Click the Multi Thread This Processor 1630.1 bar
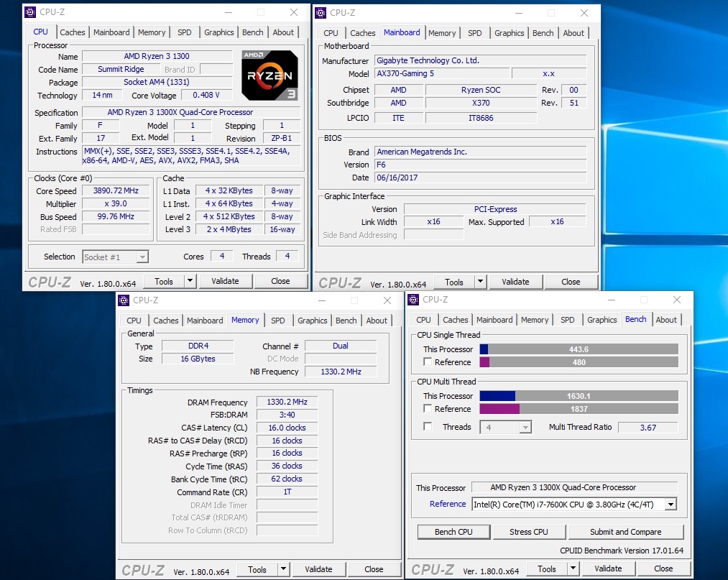Viewport: 728px width, 580px height. click(x=579, y=396)
